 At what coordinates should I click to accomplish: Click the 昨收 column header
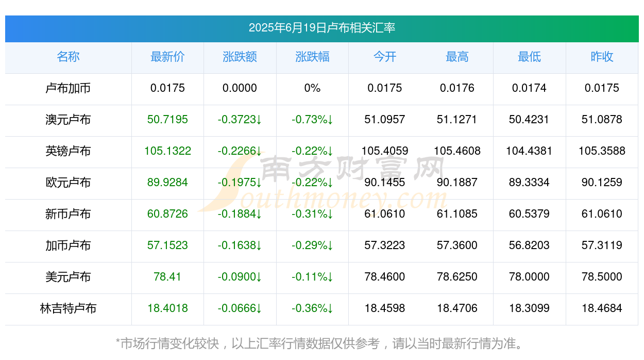602,57
